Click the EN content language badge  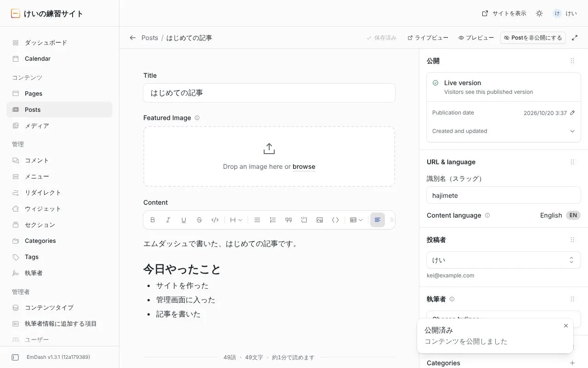click(573, 215)
